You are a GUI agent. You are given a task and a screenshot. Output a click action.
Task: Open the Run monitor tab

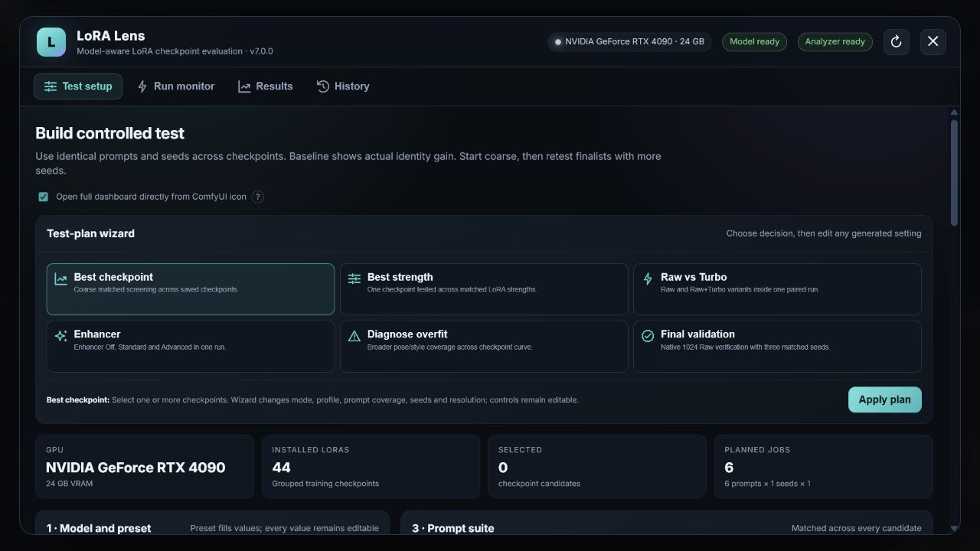point(176,86)
